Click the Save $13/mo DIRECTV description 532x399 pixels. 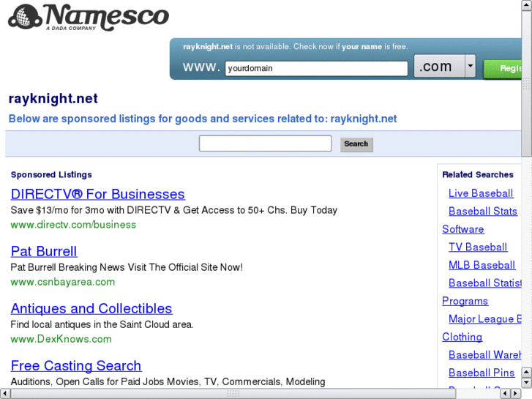tap(174, 210)
